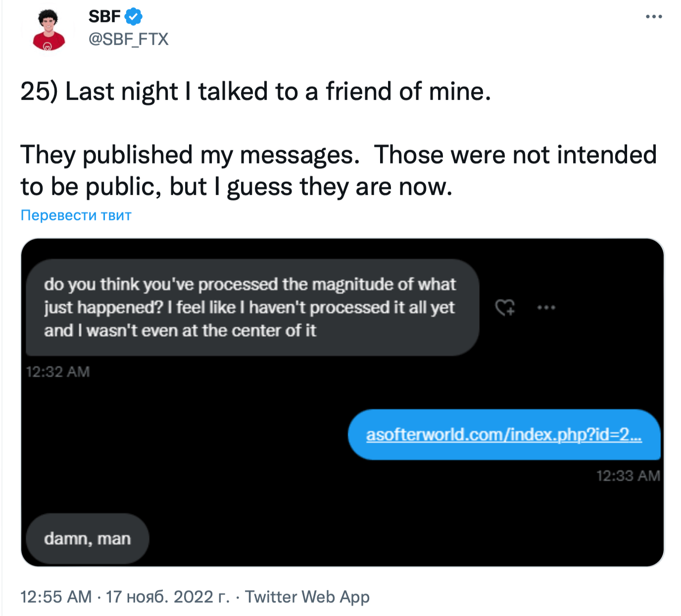Click the 12:33 AM message timestamp
681x616 pixels.
[628, 476]
